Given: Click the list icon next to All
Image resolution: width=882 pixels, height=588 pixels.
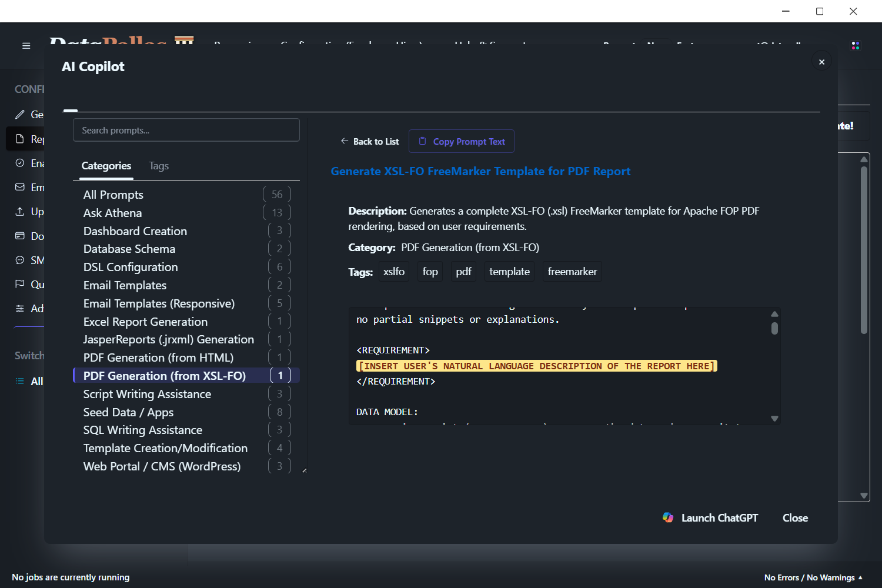Looking at the screenshot, I should coord(20,381).
